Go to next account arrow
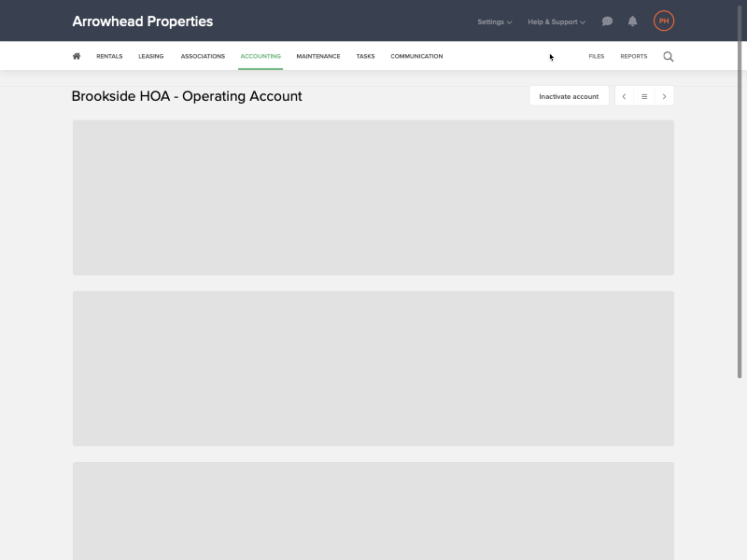 pyautogui.click(x=664, y=96)
